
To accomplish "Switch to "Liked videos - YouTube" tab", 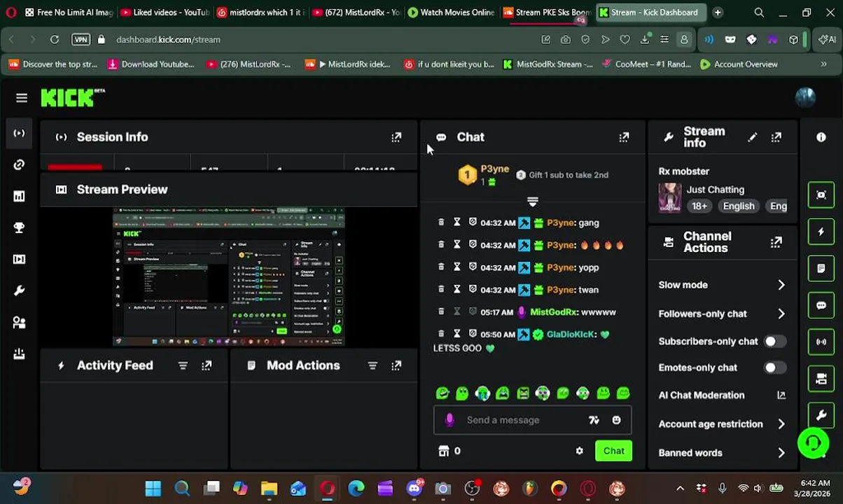I will (165, 13).
